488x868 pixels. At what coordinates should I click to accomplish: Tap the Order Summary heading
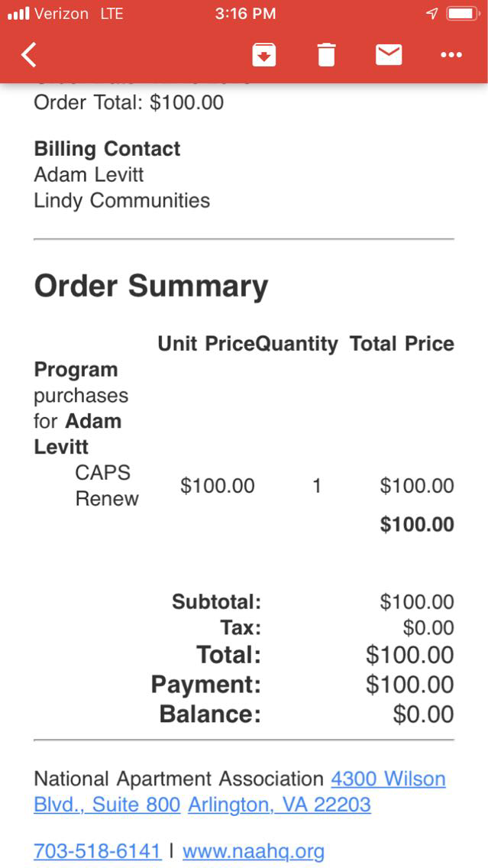[x=151, y=286]
